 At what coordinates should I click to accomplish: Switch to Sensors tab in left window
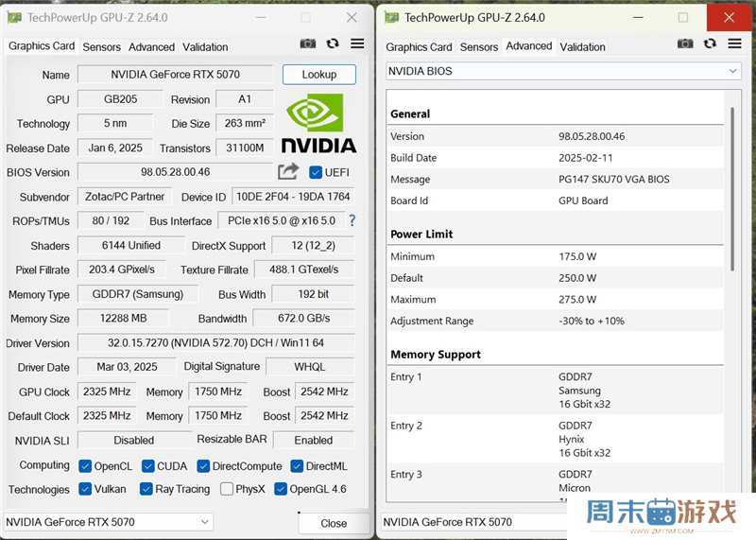tap(101, 47)
